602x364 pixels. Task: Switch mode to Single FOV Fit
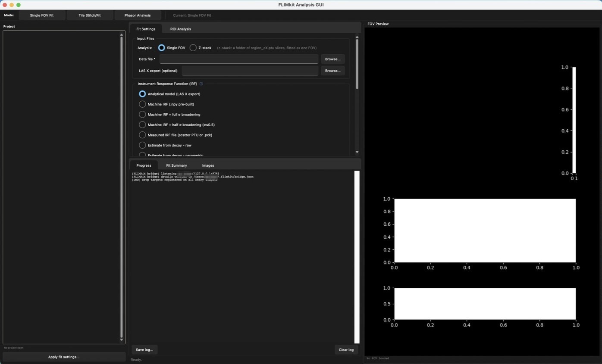(x=42, y=16)
